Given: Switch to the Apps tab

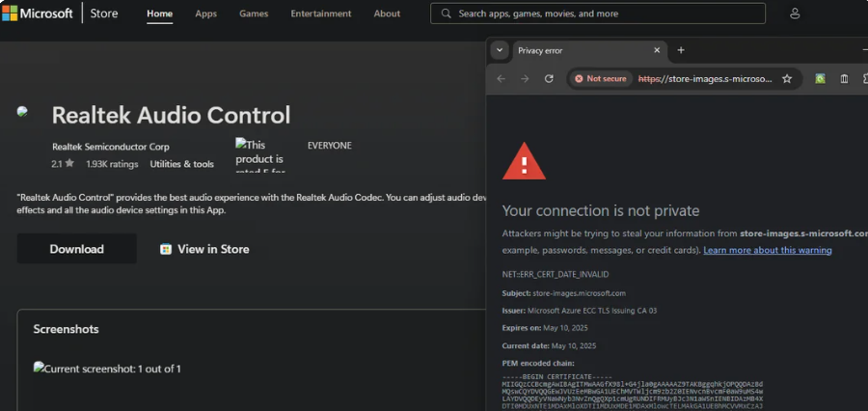Looking at the screenshot, I should point(205,14).
